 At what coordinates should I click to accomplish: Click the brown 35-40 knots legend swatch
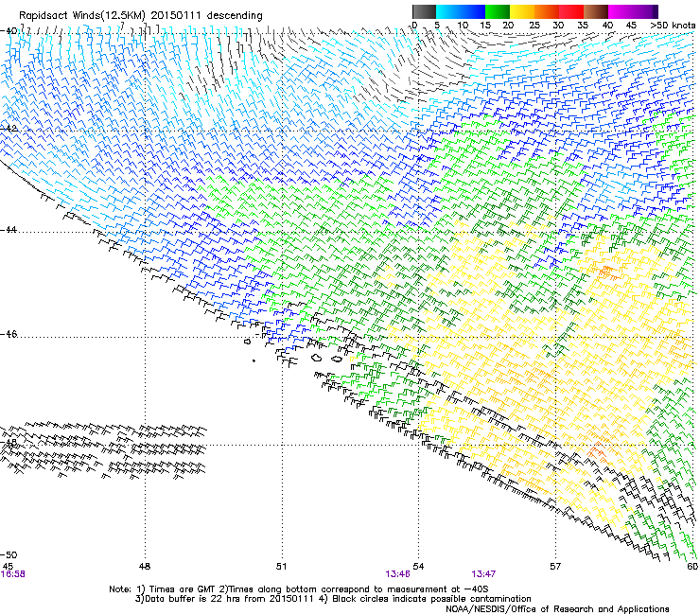click(x=596, y=11)
